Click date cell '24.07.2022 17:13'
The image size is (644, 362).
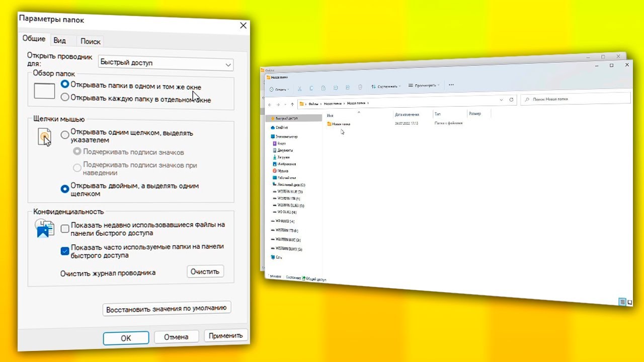pos(407,123)
